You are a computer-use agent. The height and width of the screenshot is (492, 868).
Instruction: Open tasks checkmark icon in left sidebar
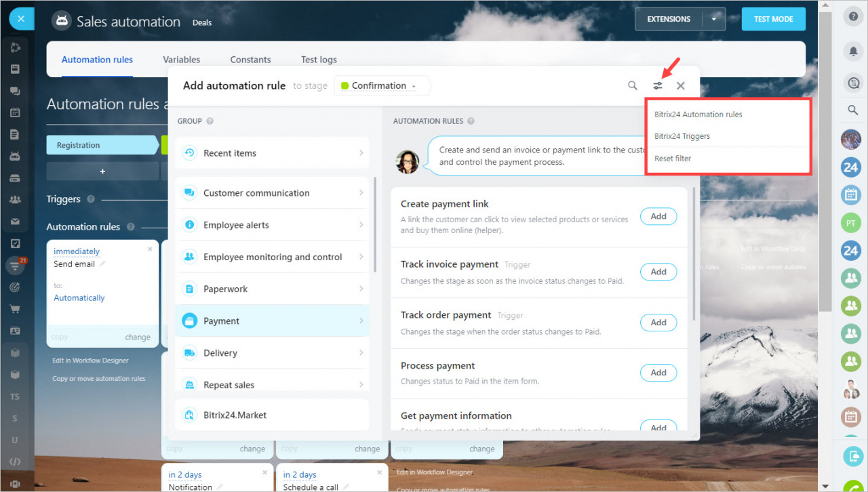point(15,243)
